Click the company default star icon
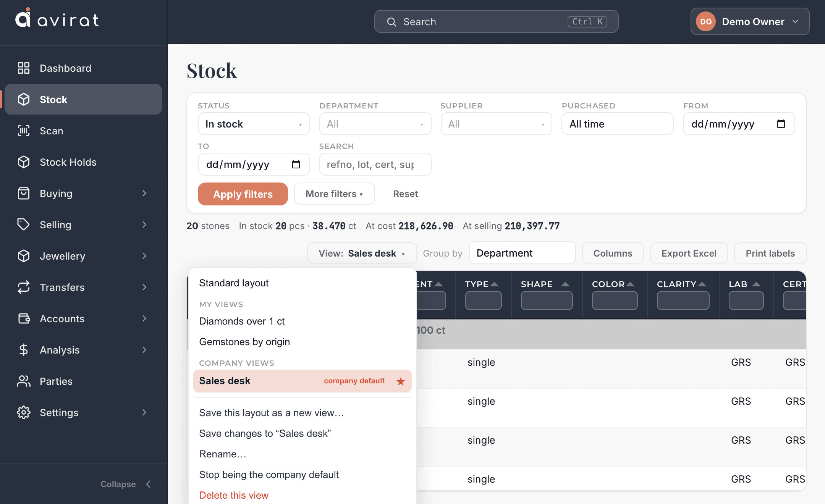 tap(401, 381)
